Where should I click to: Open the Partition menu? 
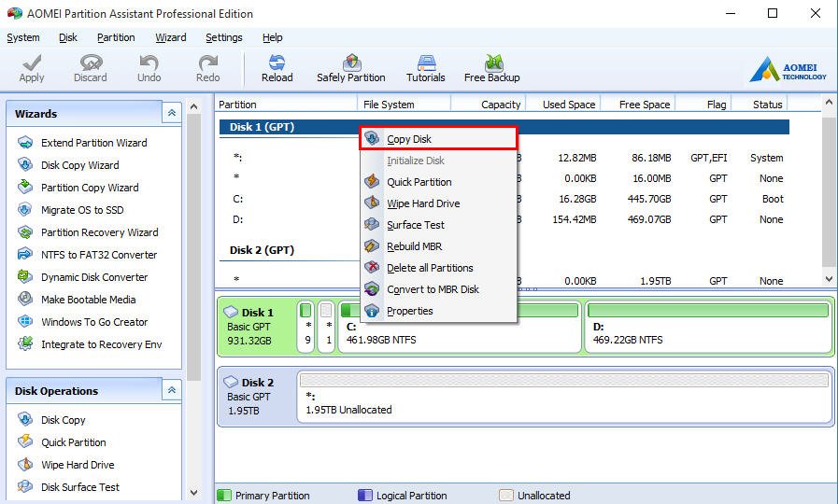click(116, 37)
